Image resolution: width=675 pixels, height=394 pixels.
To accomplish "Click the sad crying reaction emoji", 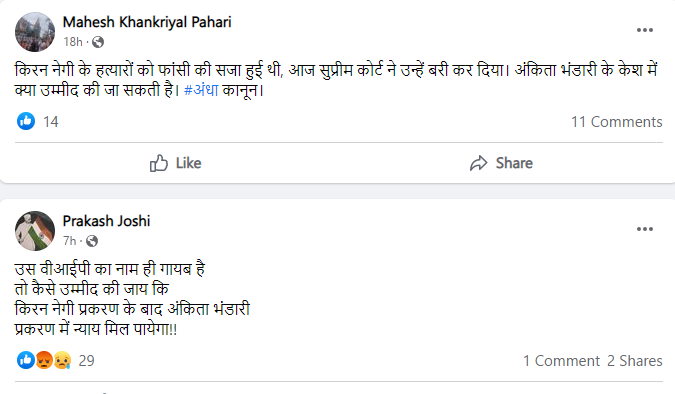I will pyautogui.click(x=62, y=360).
